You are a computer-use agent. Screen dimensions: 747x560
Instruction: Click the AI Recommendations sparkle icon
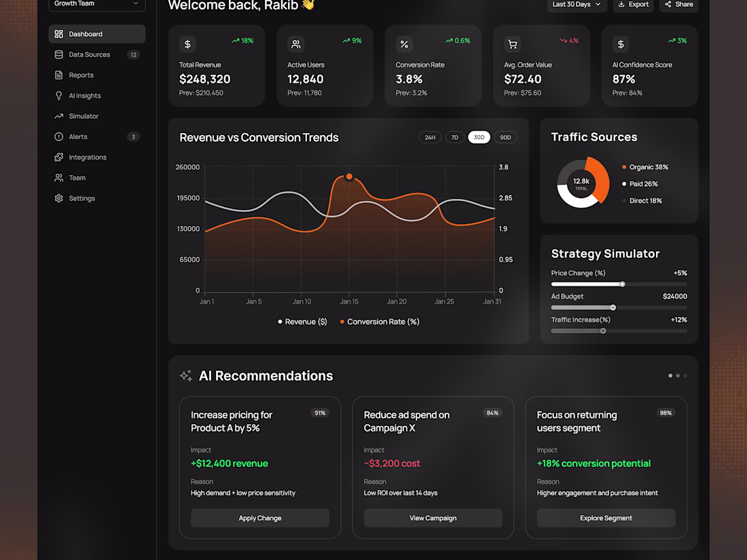186,376
